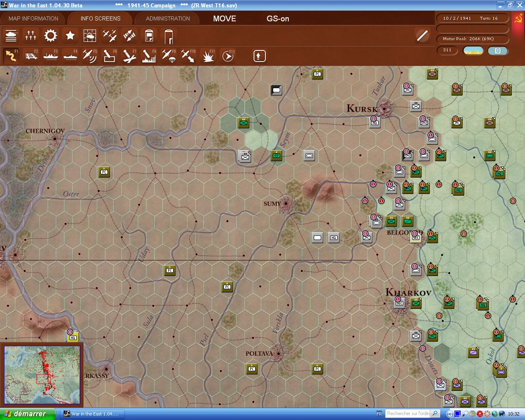This screenshot has width=525, height=420.
Task: Select the F3 naval transport mode
Action: click(50, 56)
